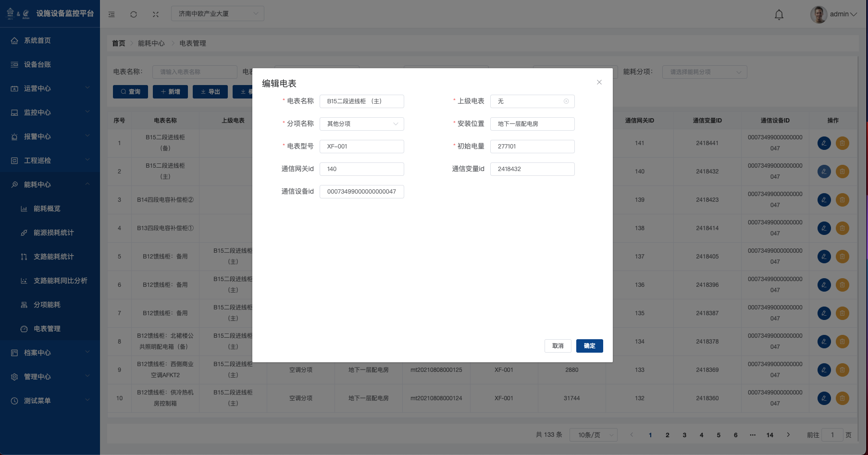Screen dimensions: 868x455
Task: Close the 编辑电表 dialog with the X icon
Action: (x=599, y=82)
